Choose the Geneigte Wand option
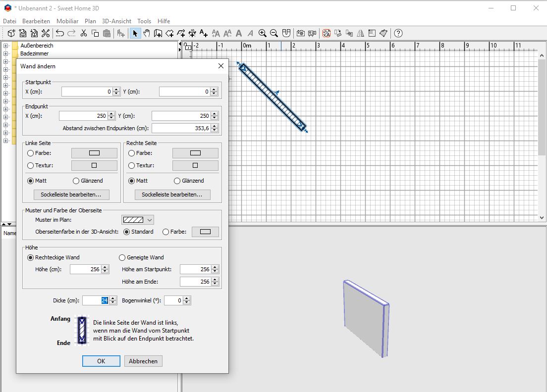 click(141, 257)
